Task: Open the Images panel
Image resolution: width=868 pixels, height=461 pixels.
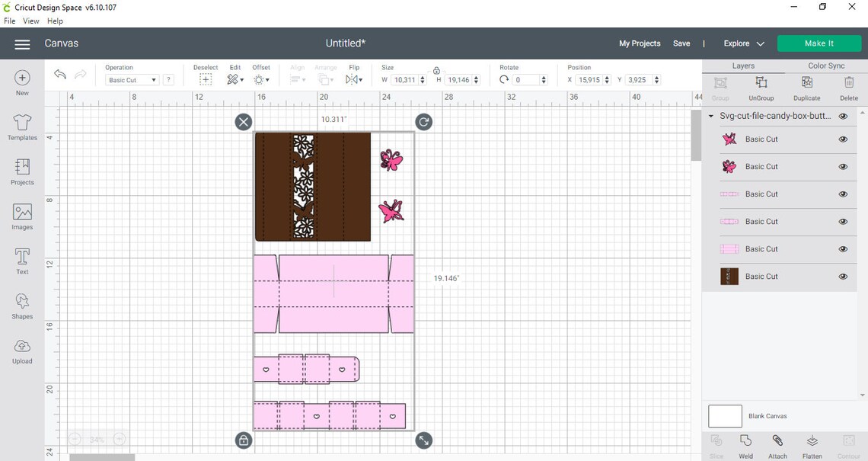Action: click(21, 217)
